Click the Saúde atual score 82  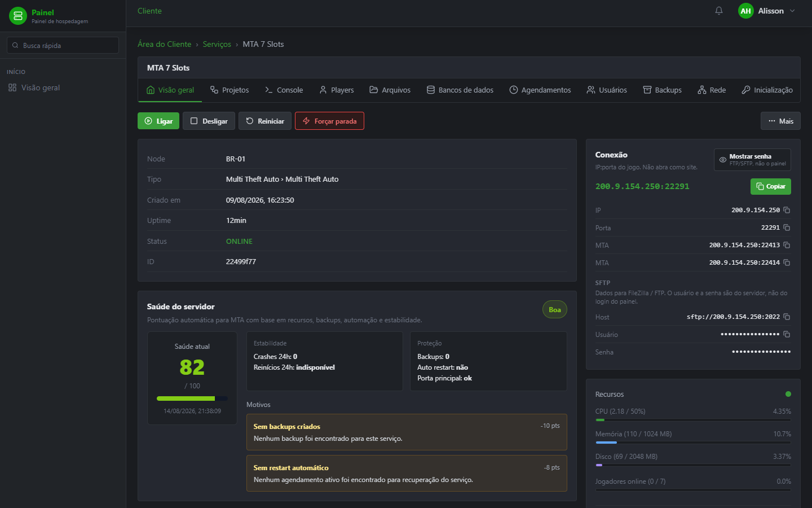192,367
